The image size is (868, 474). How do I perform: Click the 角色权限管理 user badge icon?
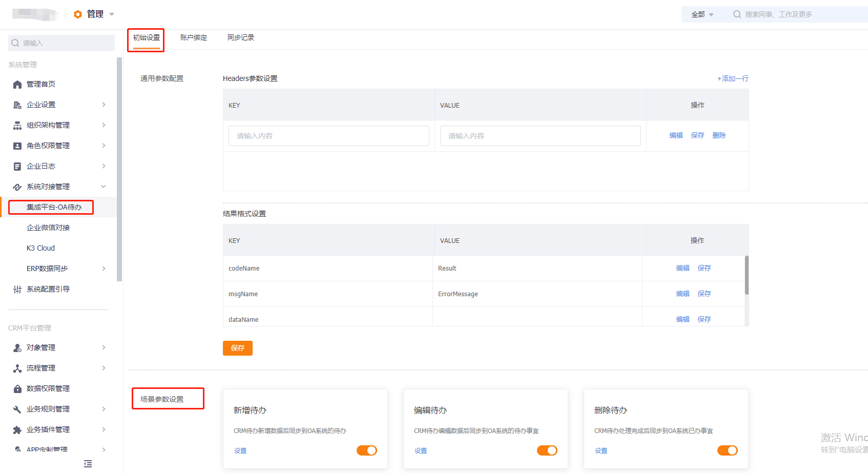[17, 146]
